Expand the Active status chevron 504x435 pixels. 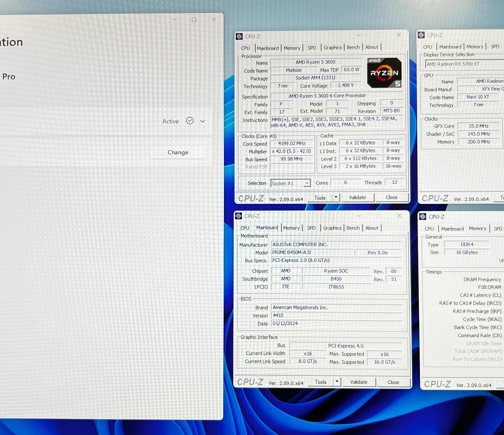pos(203,121)
